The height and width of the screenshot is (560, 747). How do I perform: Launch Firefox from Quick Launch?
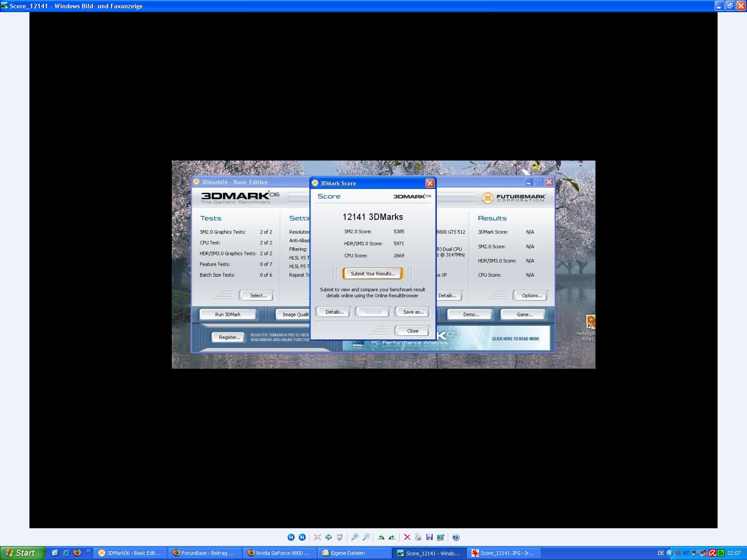tap(77, 553)
